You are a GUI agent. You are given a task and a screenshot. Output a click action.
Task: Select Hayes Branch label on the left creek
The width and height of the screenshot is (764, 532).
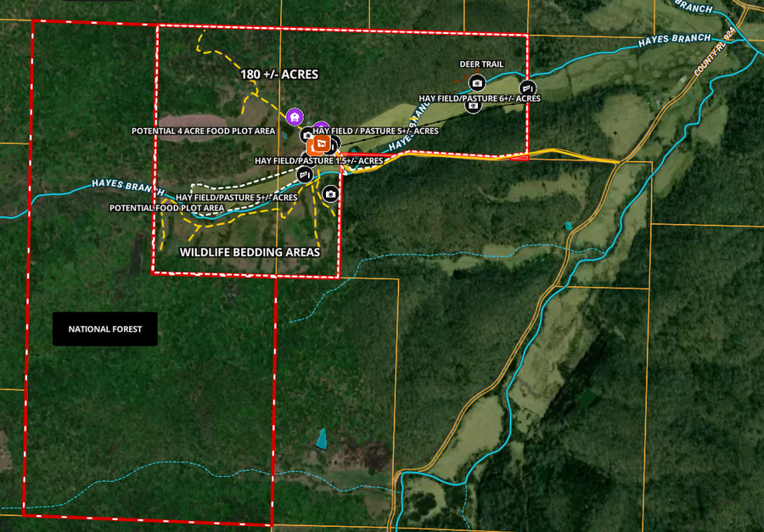click(122, 186)
